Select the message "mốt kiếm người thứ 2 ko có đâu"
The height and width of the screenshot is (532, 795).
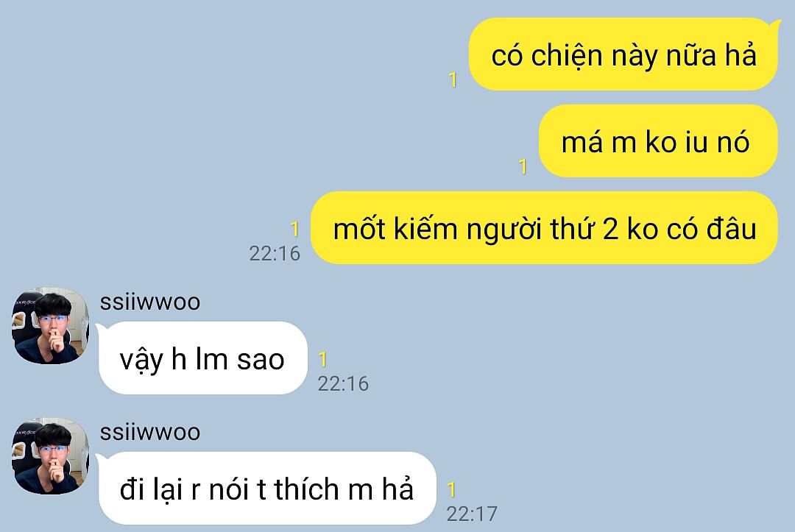[544, 227]
